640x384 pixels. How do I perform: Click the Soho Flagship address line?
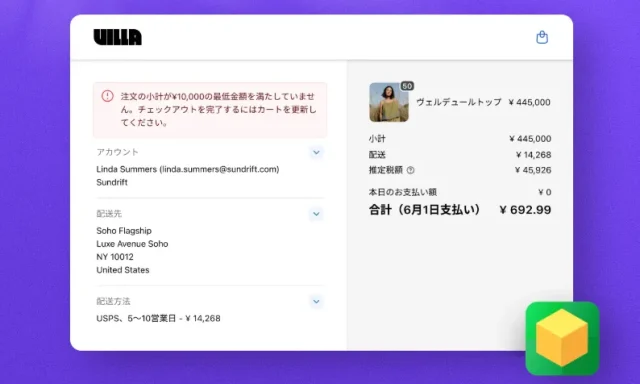click(x=124, y=231)
